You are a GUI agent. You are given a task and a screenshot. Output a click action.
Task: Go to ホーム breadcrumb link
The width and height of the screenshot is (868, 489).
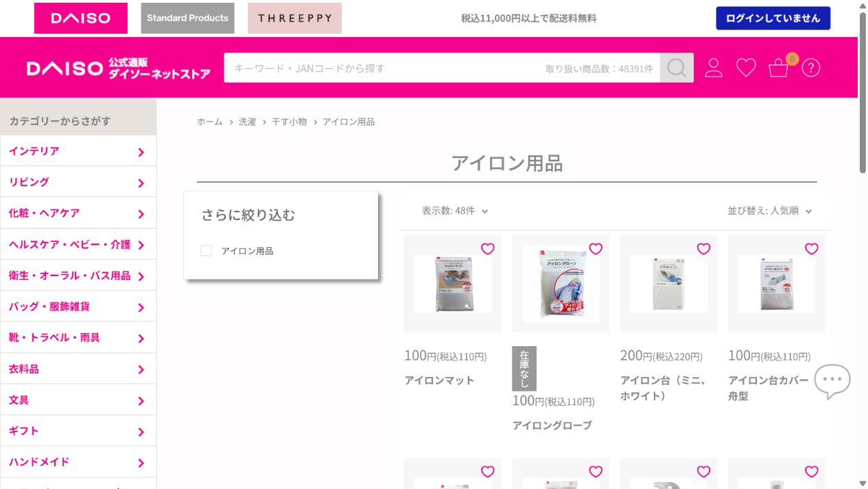[210, 122]
